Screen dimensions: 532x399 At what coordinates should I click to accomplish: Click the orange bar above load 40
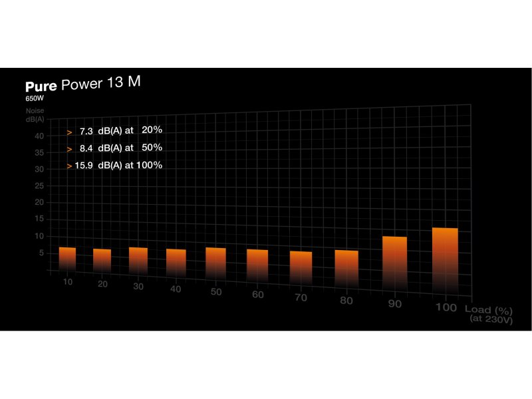(x=176, y=263)
